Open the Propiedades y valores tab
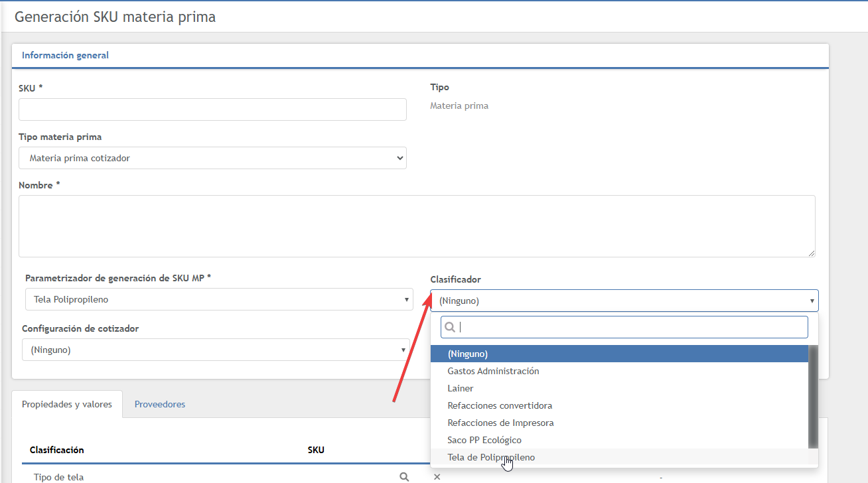 (x=67, y=404)
